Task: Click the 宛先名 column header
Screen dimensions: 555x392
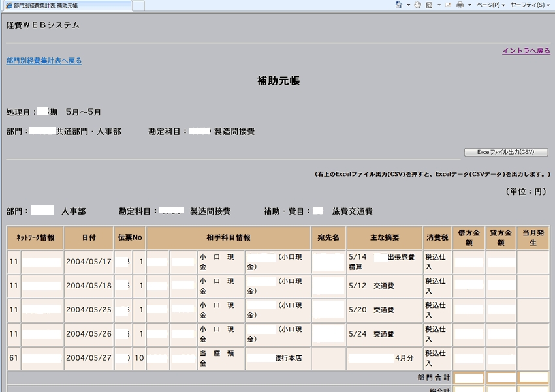Action: coord(328,238)
